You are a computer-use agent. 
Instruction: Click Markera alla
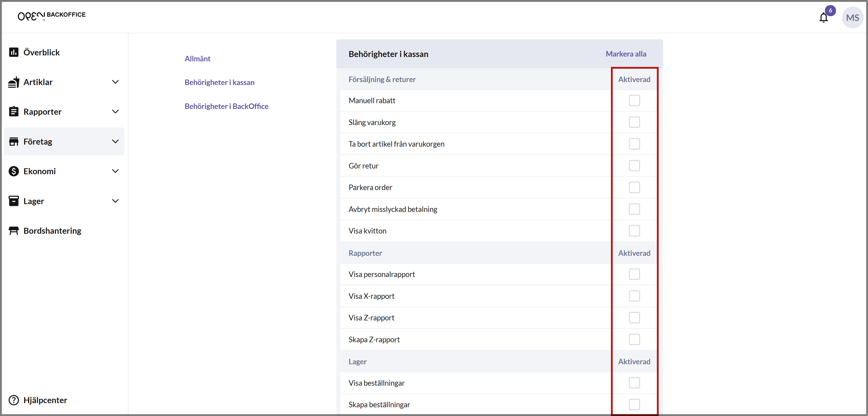[626, 54]
